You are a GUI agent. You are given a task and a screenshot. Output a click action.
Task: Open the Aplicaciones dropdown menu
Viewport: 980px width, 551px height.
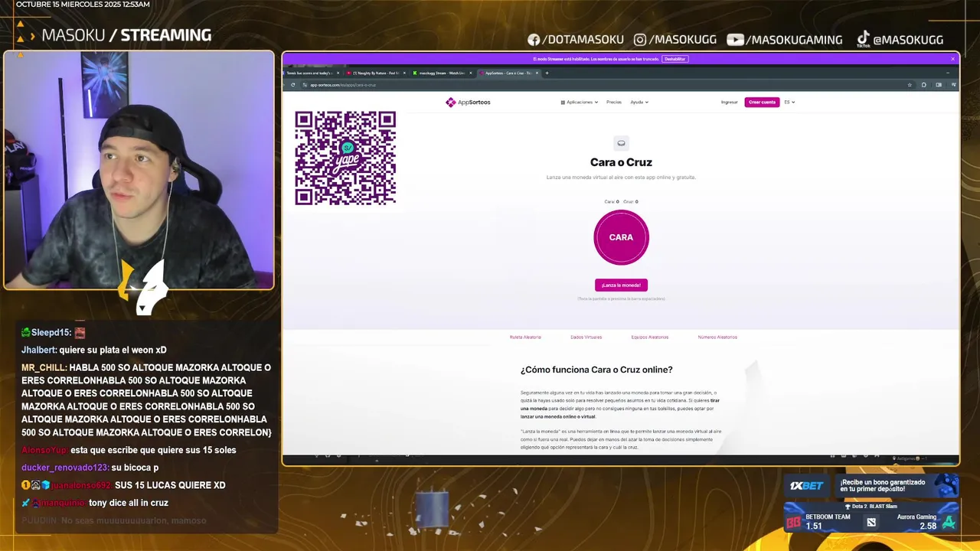579,102
